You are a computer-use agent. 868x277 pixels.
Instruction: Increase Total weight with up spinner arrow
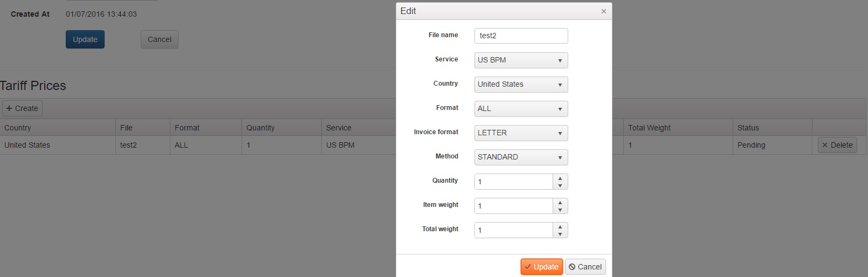pos(560,227)
